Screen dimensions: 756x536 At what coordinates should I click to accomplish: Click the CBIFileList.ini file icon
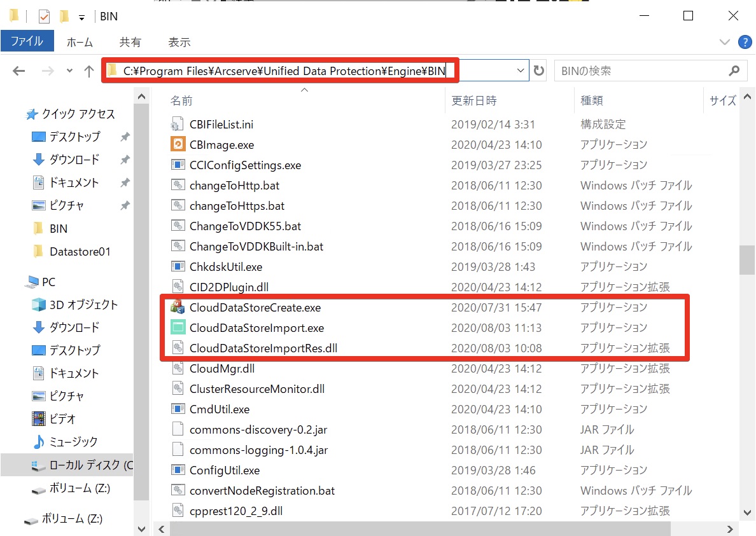pos(176,124)
